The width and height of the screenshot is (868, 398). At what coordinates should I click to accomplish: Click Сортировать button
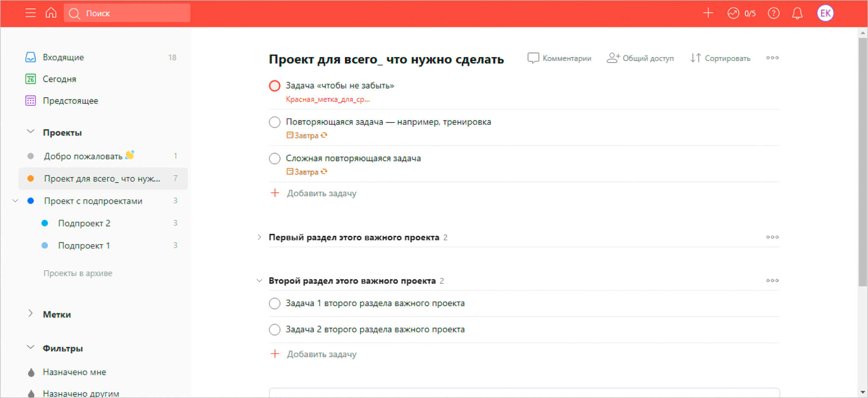(x=720, y=58)
